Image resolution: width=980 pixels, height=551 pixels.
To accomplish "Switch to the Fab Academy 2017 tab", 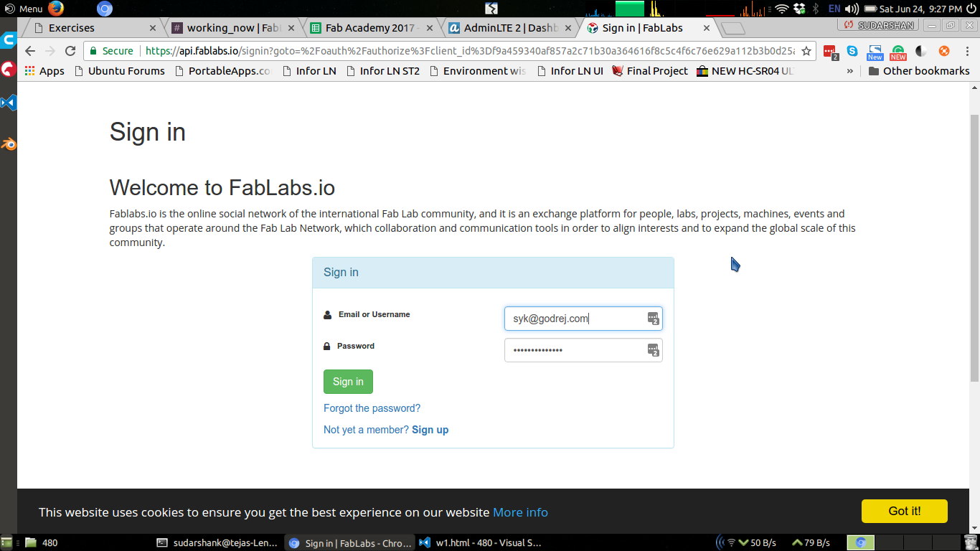I will coord(372,28).
